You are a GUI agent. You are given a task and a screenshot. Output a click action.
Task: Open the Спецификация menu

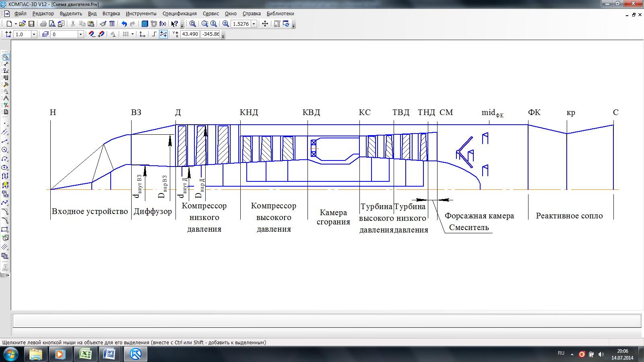point(180,13)
